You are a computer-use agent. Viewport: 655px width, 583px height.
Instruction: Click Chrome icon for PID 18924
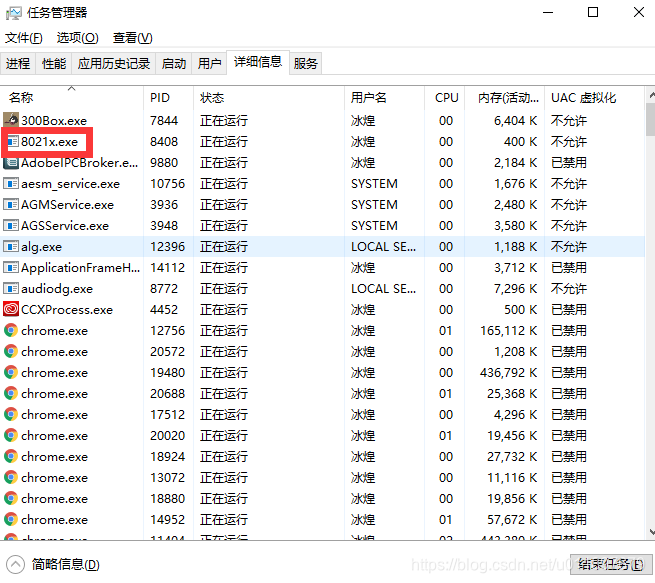(11, 456)
